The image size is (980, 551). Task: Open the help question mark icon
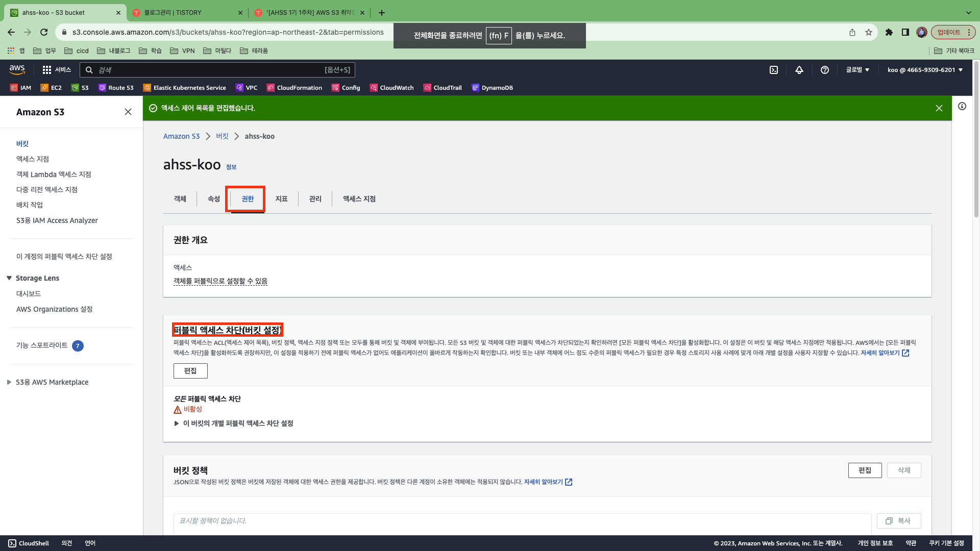824,70
